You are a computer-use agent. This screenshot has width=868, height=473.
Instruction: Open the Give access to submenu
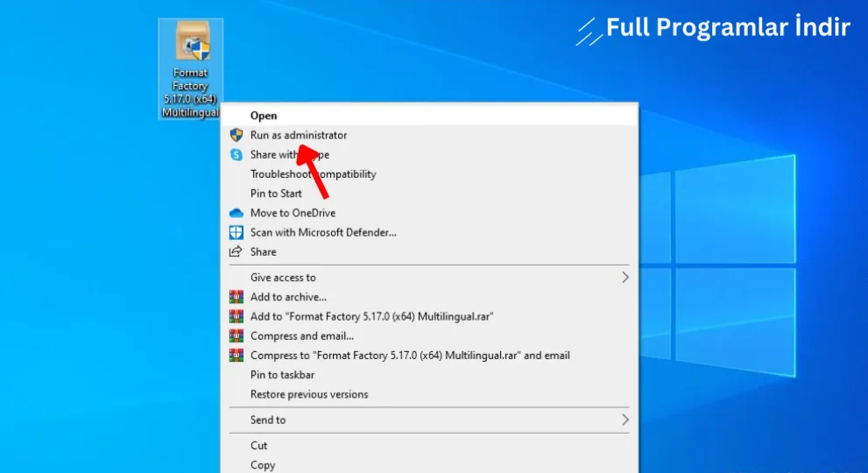[429, 278]
